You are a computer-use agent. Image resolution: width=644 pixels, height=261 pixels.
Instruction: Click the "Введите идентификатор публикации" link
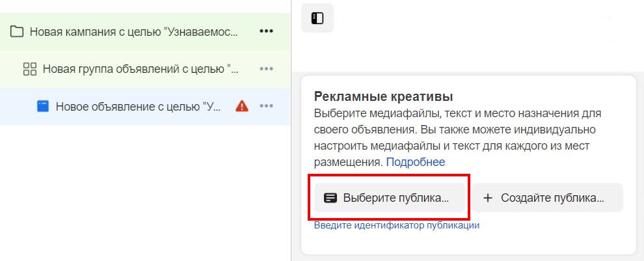397,225
